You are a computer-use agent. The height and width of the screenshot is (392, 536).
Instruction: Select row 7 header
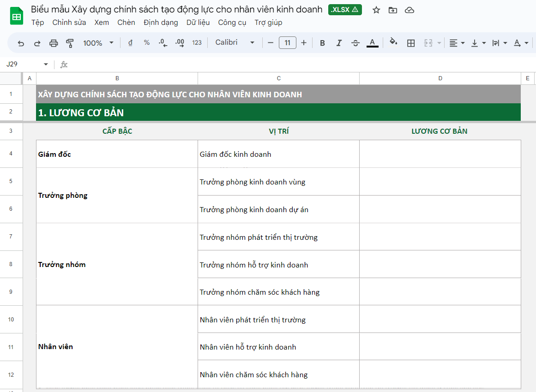pos(11,237)
